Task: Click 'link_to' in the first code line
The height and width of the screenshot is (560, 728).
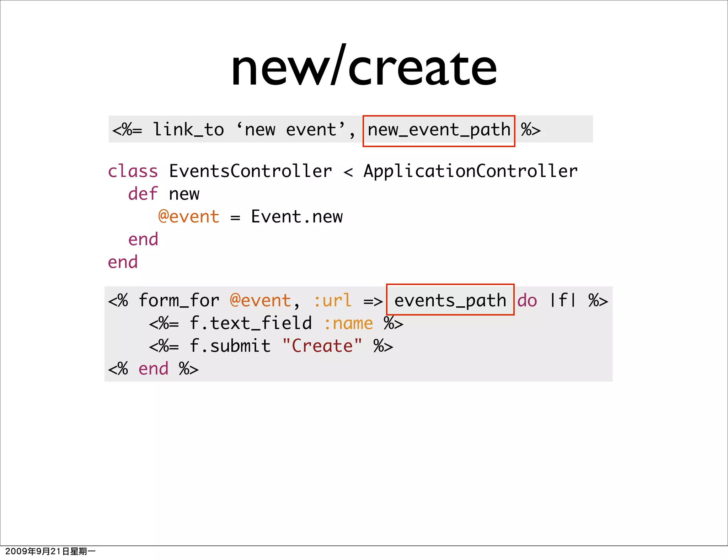Action: click(x=188, y=130)
